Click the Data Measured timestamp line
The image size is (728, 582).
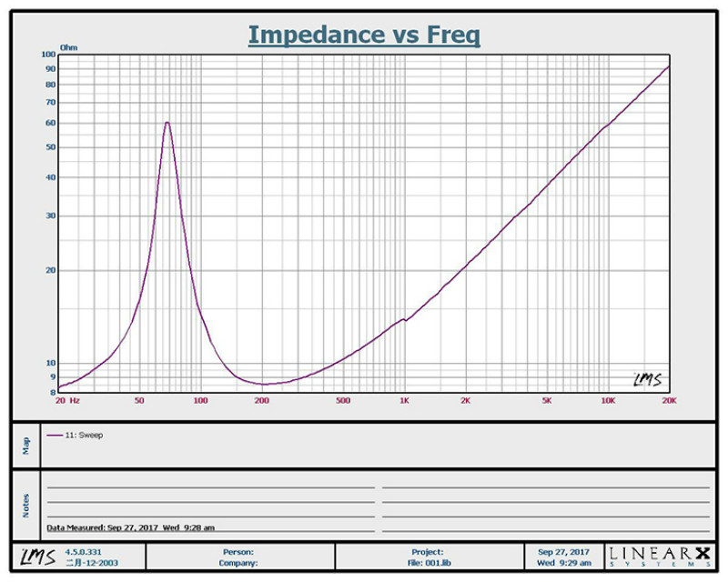point(131,527)
